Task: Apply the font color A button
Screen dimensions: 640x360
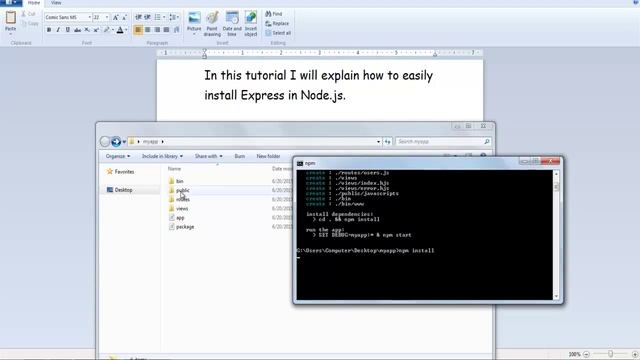Action: [x=120, y=30]
